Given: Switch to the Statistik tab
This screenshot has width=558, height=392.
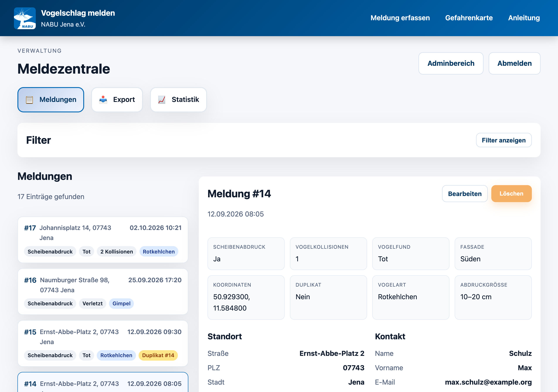Looking at the screenshot, I should pyautogui.click(x=179, y=100).
